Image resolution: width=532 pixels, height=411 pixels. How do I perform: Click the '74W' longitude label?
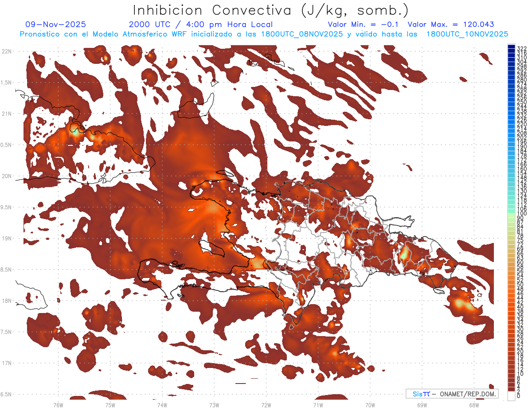162,405
